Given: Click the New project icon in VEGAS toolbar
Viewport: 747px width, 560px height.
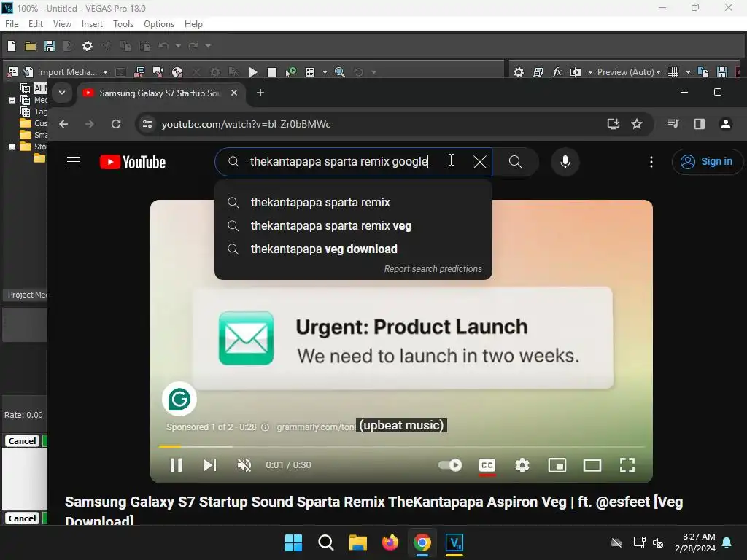Looking at the screenshot, I should 12,46.
